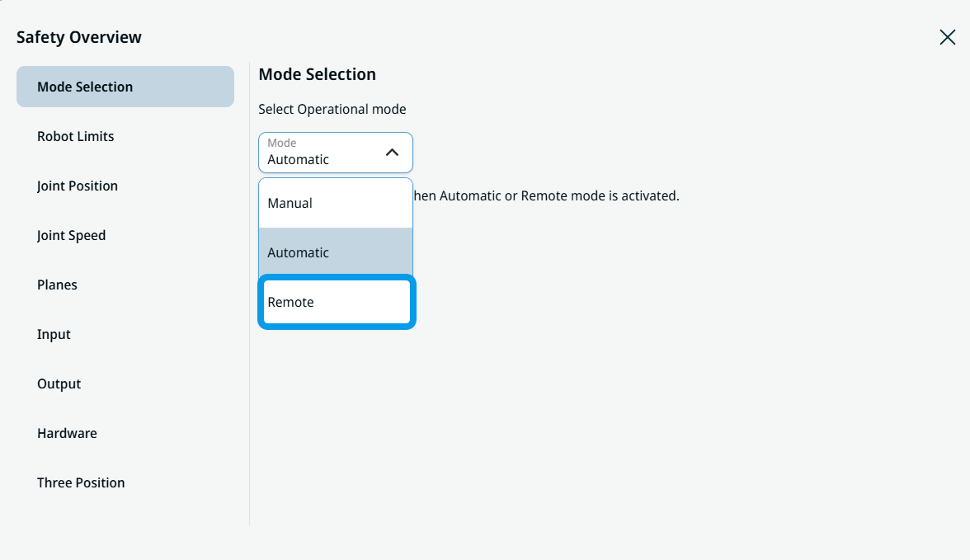Screen dimensions: 970x560
Task: Close the Safety Overview dialog
Action: pyautogui.click(x=947, y=37)
